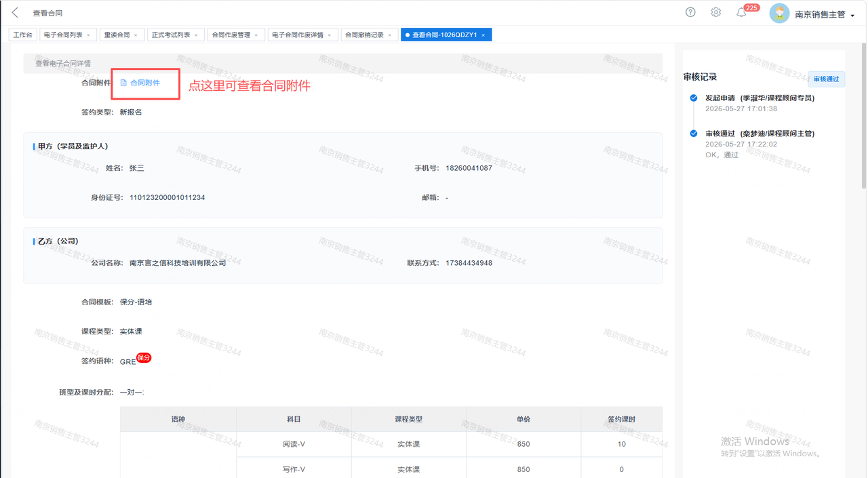
Task: Click the 合同附件 document icon
Action: click(123, 83)
